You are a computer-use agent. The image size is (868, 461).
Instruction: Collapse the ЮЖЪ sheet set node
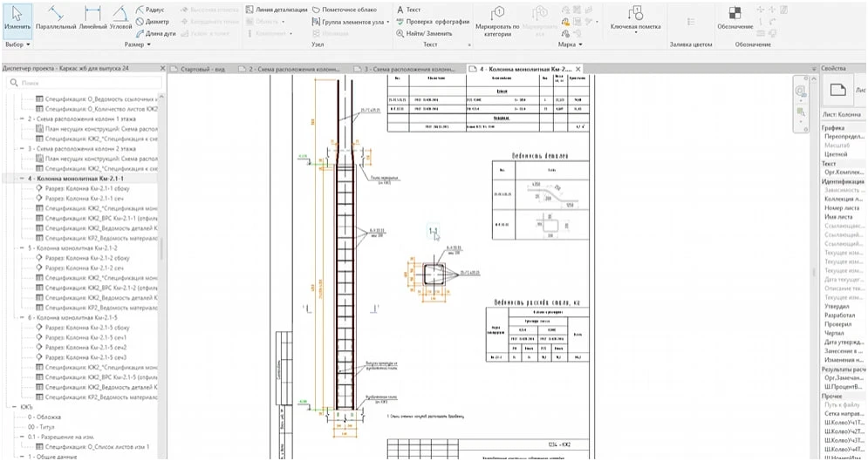[15, 407]
